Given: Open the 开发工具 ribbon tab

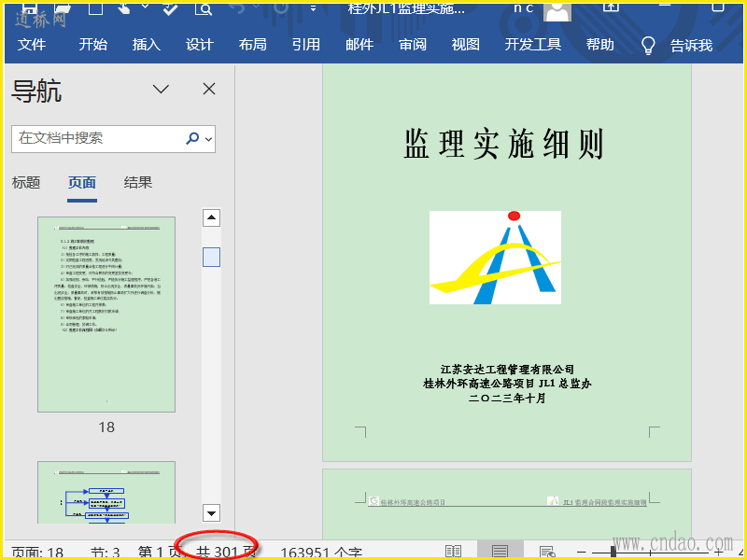Looking at the screenshot, I should pos(533,45).
